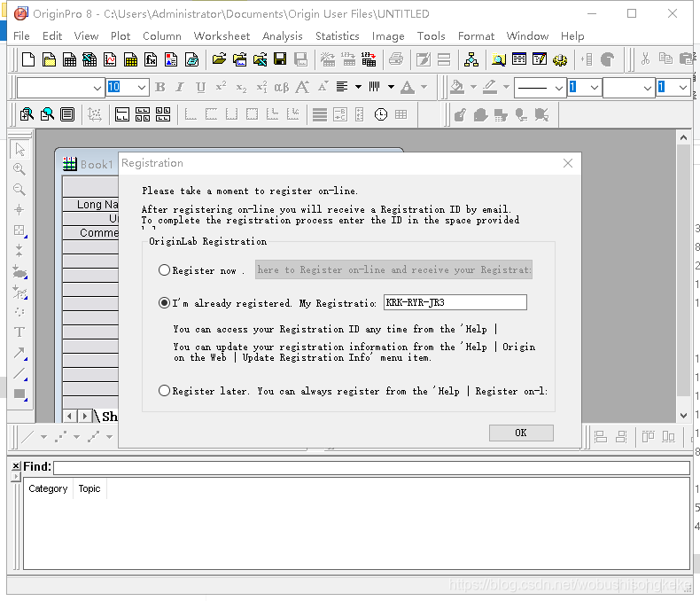This screenshot has height=601, width=700.
Task: Select the Text tool
Action: [x=19, y=332]
